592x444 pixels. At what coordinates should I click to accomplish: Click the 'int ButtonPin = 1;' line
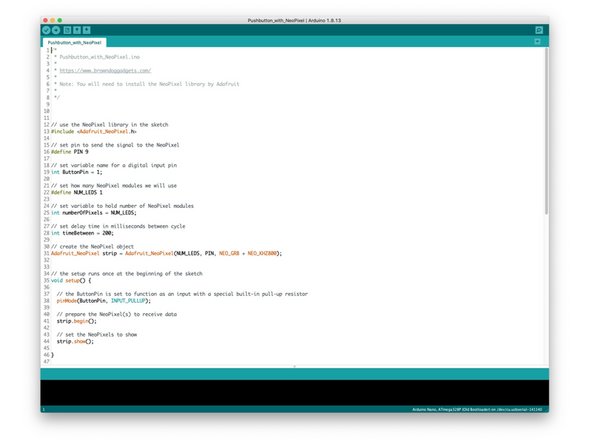tap(77, 172)
